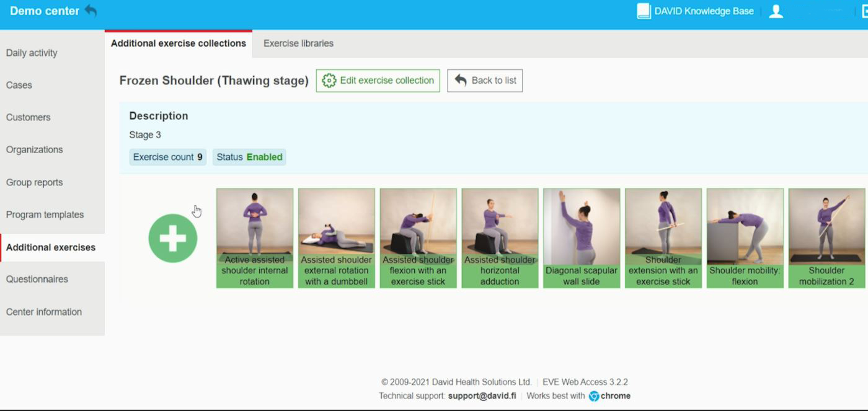Click the support@david.fi email link
Image resolution: width=868 pixels, height=411 pixels.
[x=482, y=396]
